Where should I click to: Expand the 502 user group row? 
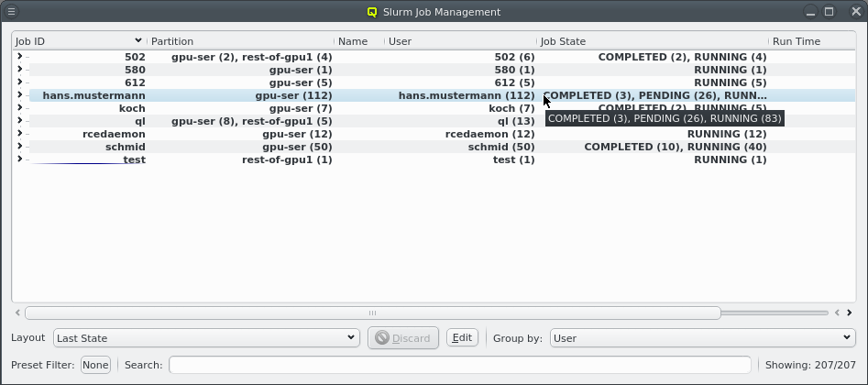point(20,57)
